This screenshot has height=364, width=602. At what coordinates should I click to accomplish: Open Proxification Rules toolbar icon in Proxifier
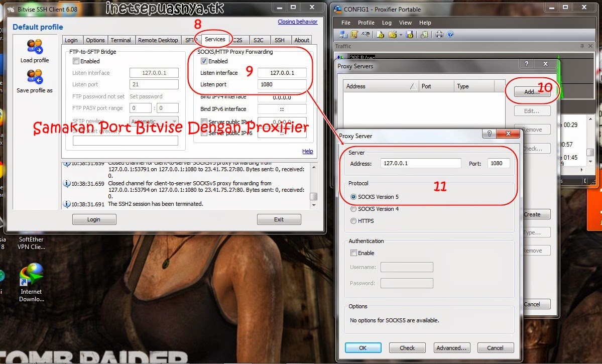click(x=354, y=35)
